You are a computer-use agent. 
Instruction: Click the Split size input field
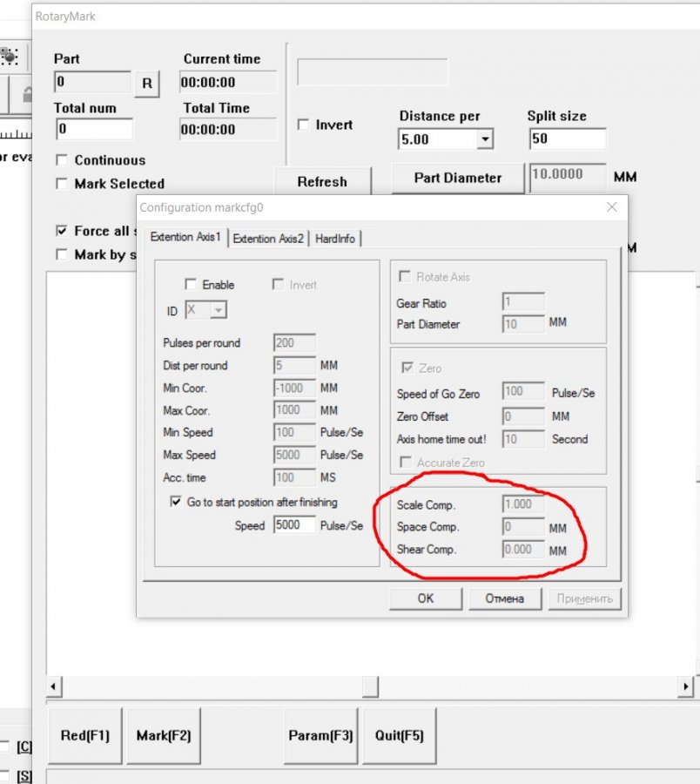(566, 139)
